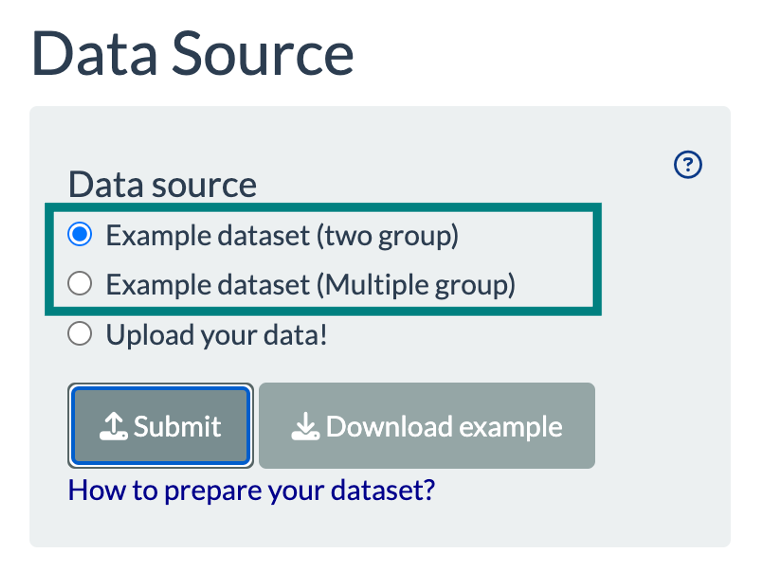Pick the "Upload your data!" radio circle
This screenshot has width=762, height=570.
(80, 335)
